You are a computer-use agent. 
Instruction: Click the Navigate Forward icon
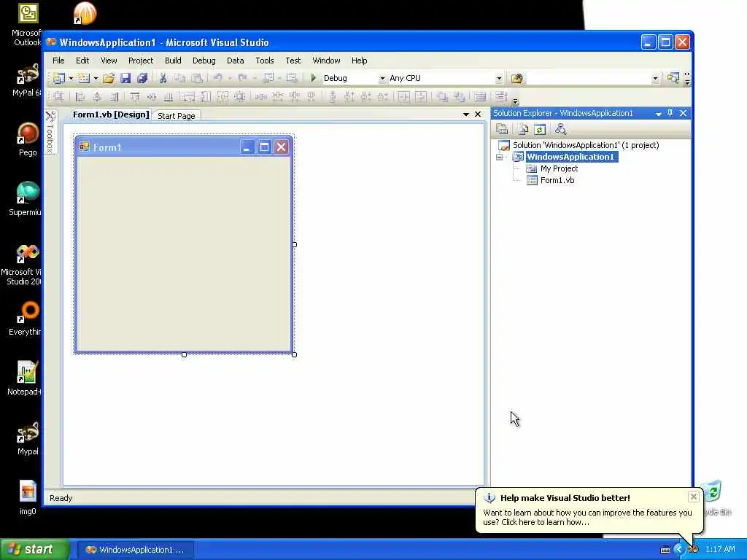[292, 78]
